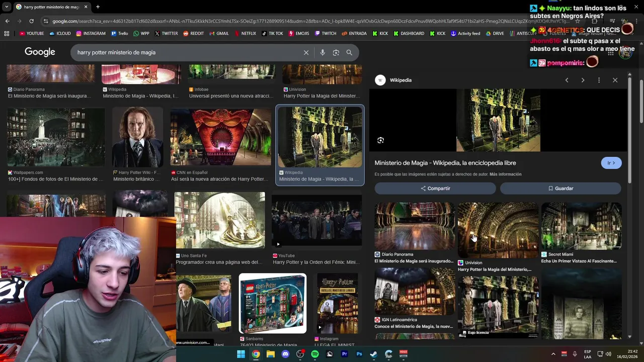Click the Guardar button
Viewport: 644px width, 362px height.
point(560,188)
